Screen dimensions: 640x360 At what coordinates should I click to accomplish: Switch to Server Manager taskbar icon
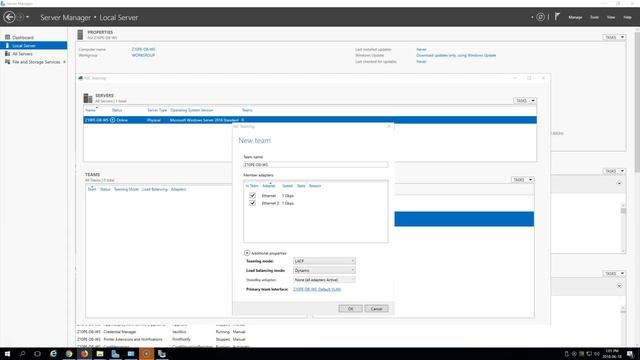115,354
